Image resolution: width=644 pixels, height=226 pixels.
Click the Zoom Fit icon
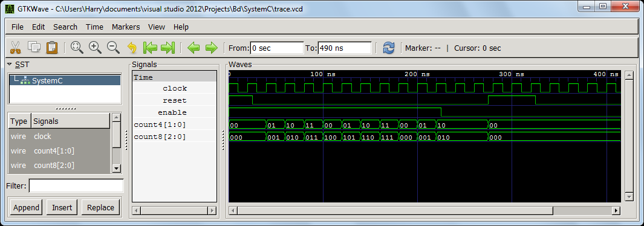tap(77, 48)
